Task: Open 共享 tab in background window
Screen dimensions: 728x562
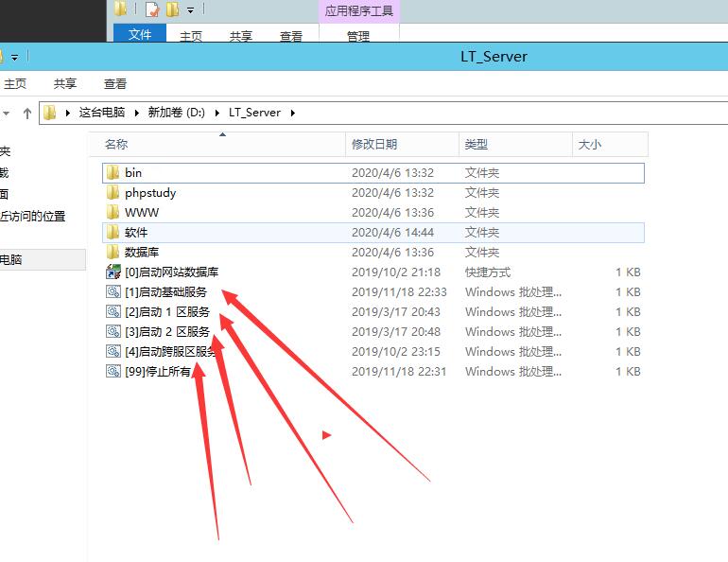Action: pos(241,36)
